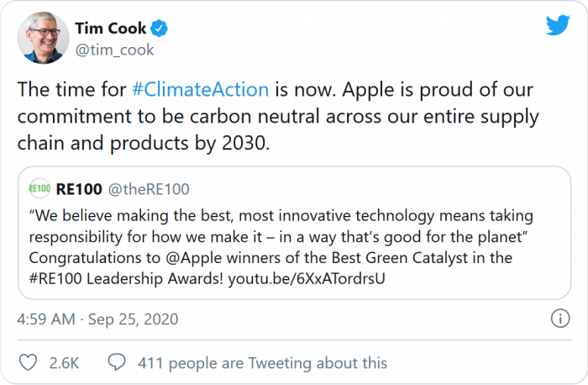Click the reply speech bubble icon
This screenshot has width=588, height=385.
(x=117, y=363)
